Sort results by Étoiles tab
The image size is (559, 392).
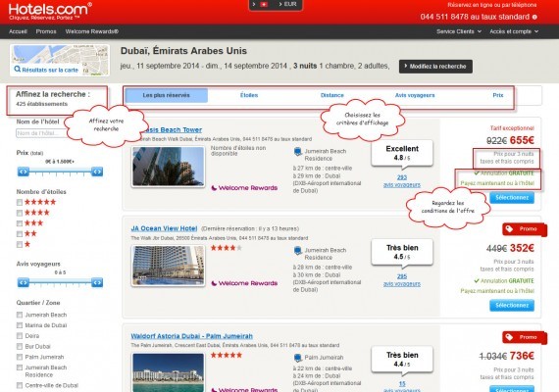tap(249, 95)
